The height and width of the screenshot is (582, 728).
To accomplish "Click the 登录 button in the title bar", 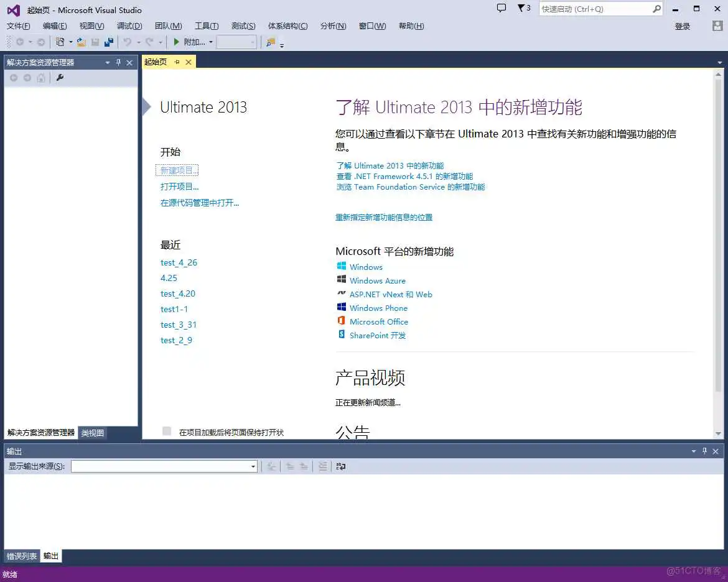I will (683, 25).
